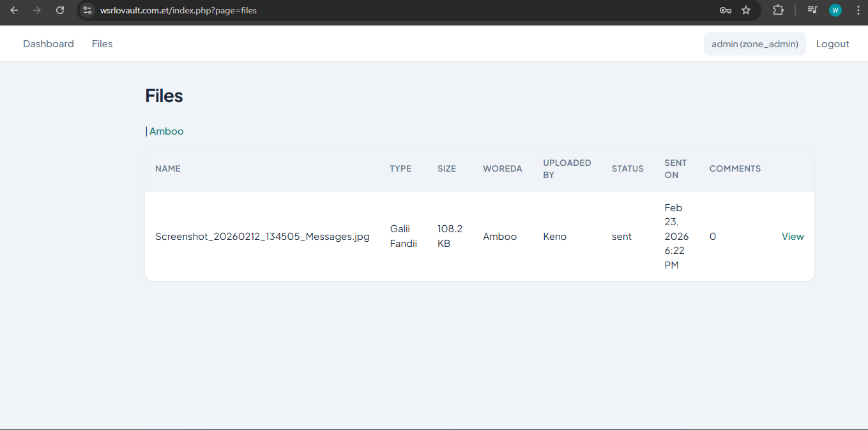Open the Chrome extensions puzzle icon

point(778,10)
